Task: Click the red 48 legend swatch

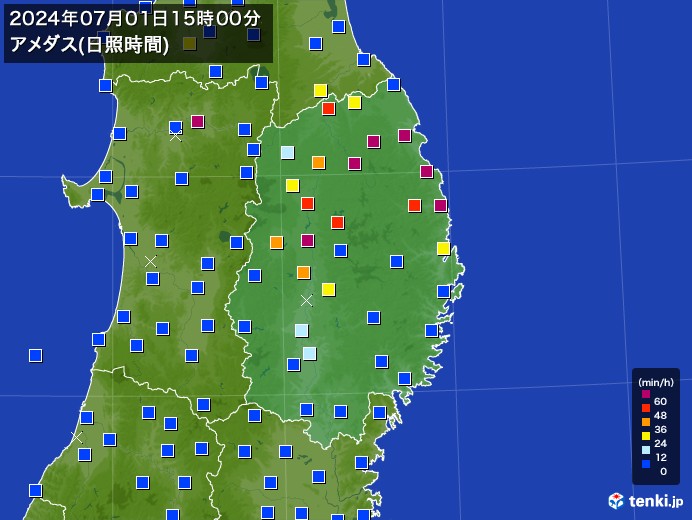Action: (646, 408)
